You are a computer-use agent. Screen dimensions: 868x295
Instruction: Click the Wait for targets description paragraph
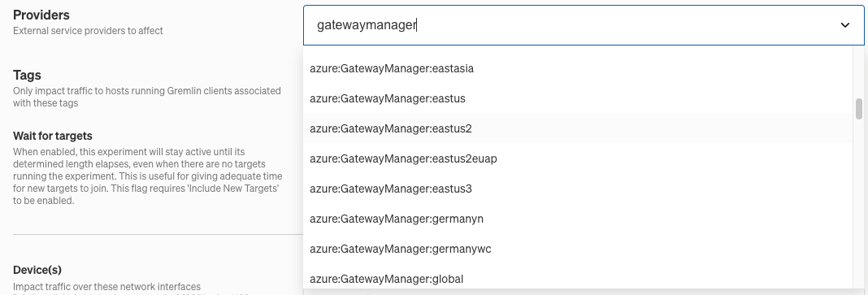[148, 176]
